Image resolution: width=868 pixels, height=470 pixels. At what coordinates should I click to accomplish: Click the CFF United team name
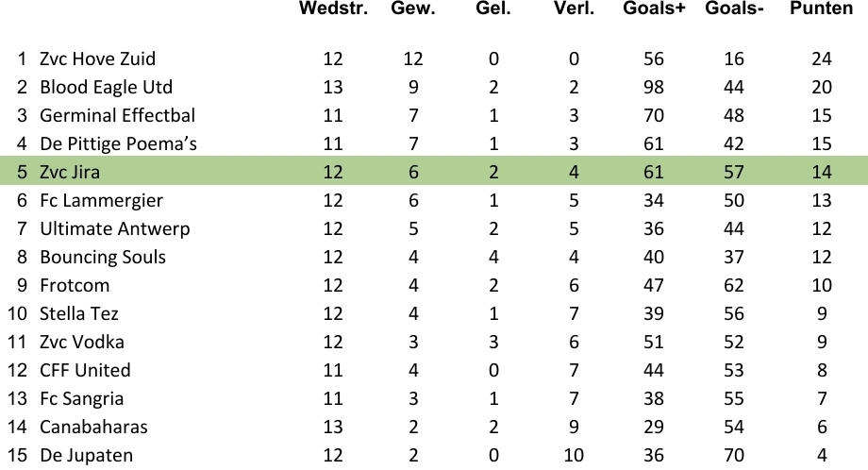(x=85, y=370)
